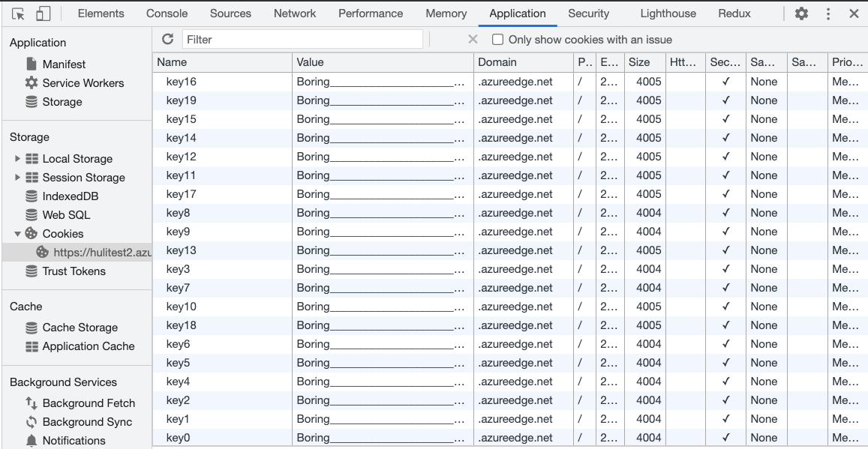The image size is (868, 449).
Task: Select the key11 cookie row
Action: coord(510,176)
